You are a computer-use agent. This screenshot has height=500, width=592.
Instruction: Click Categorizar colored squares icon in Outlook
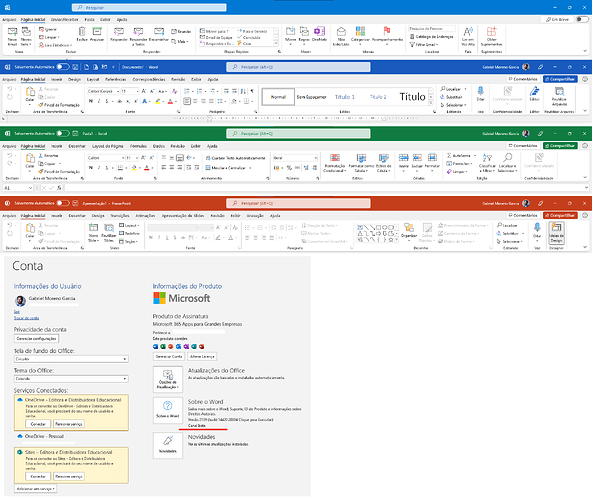pyautogui.click(x=360, y=31)
